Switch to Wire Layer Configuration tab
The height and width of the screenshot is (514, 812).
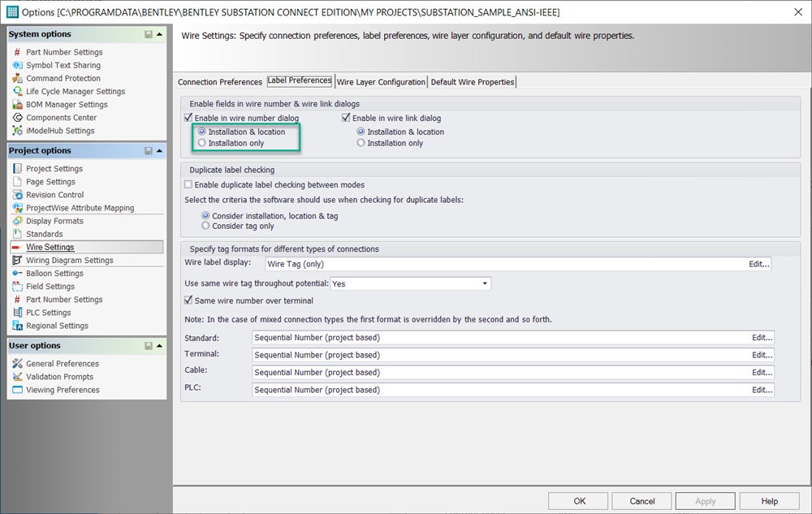[x=381, y=82]
